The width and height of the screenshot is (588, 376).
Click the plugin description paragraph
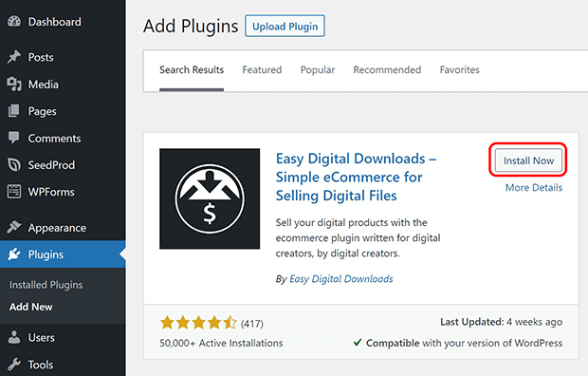coord(358,237)
